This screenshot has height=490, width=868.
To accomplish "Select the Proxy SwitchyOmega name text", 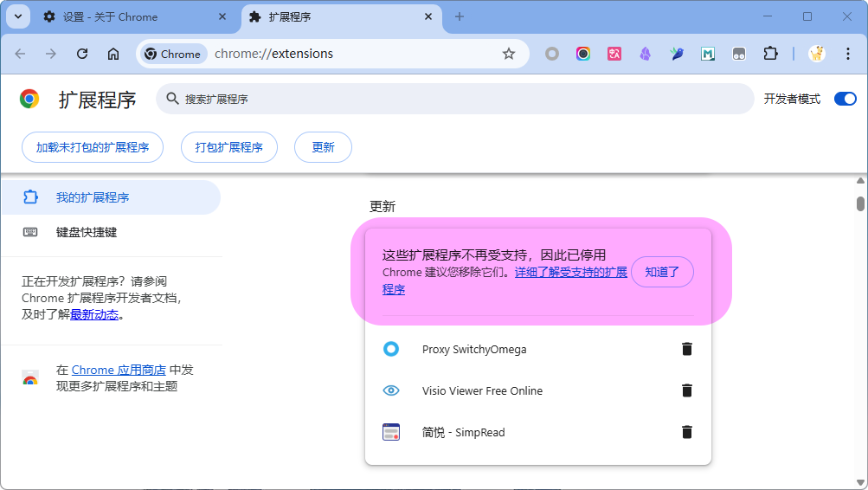I will [474, 350].
